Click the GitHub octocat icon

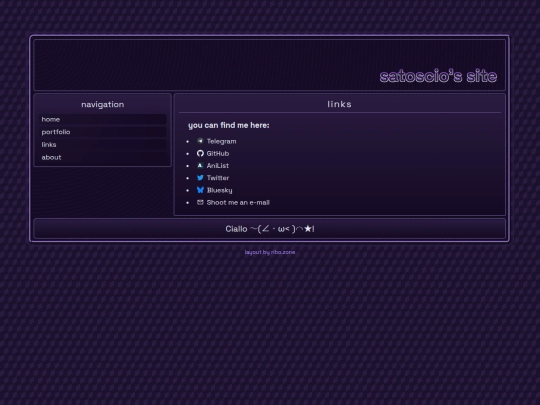pos(200,153)
